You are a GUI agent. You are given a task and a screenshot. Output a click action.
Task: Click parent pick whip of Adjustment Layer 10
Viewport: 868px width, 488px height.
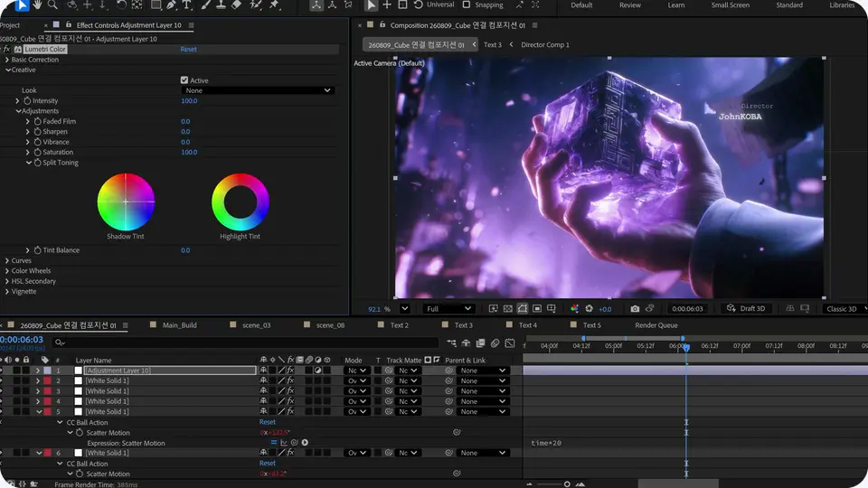coord(449,371)
